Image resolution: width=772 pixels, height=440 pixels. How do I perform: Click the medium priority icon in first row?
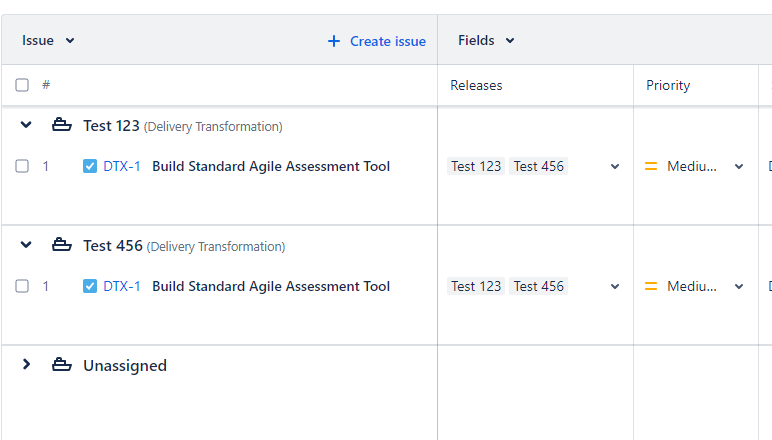click(651, 167)
